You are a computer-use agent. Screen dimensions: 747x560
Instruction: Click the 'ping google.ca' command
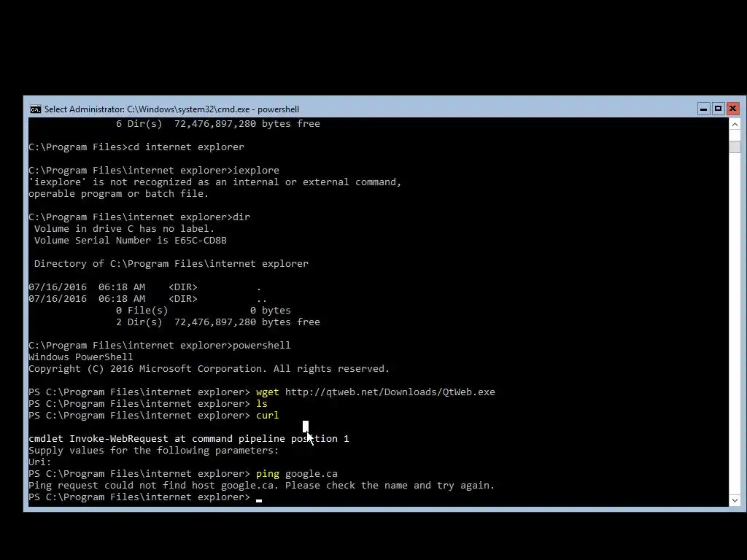coord(297,474)
